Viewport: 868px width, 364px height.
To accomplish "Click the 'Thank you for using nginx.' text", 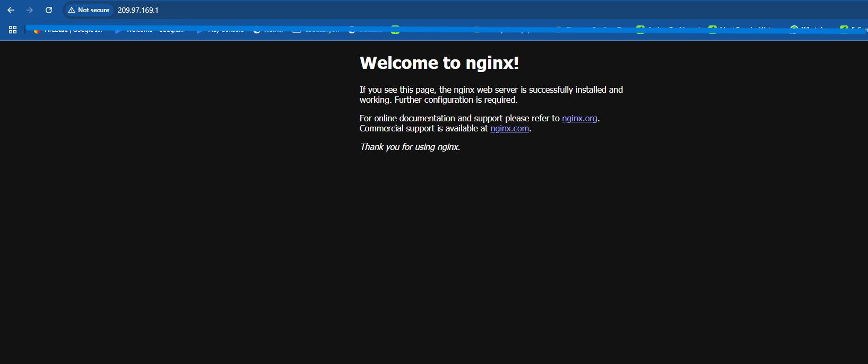I will tap(410, 147).
